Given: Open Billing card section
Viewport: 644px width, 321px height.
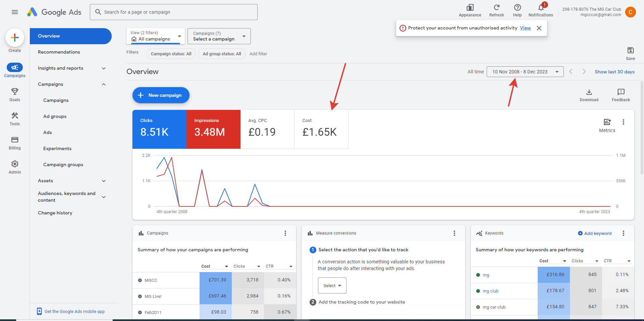Looking at the screenshot, I should [x=15, y=143].
